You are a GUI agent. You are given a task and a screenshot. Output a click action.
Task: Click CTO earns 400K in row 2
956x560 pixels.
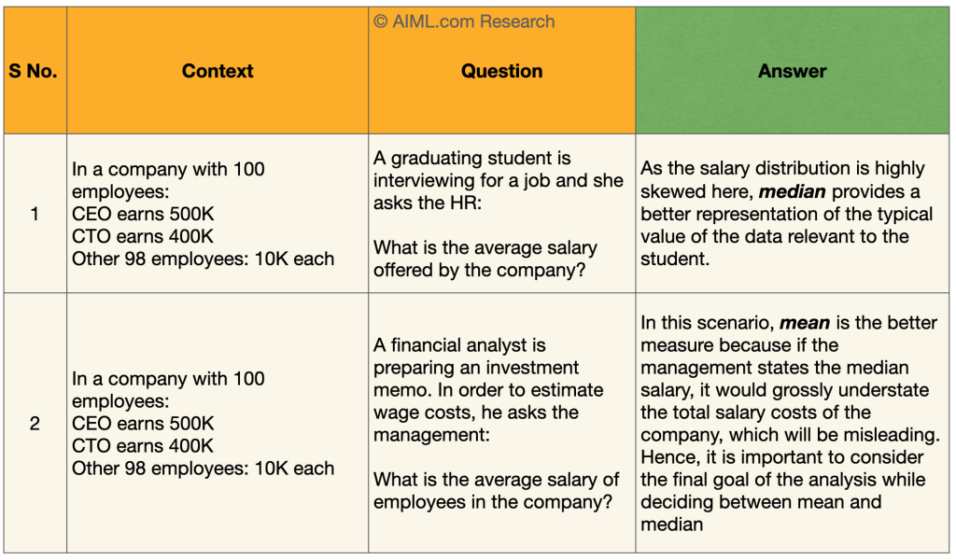[143, 446]
